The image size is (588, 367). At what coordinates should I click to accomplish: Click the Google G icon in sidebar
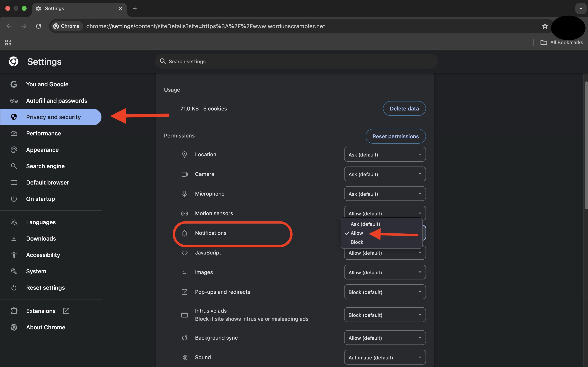pos(14,84)
